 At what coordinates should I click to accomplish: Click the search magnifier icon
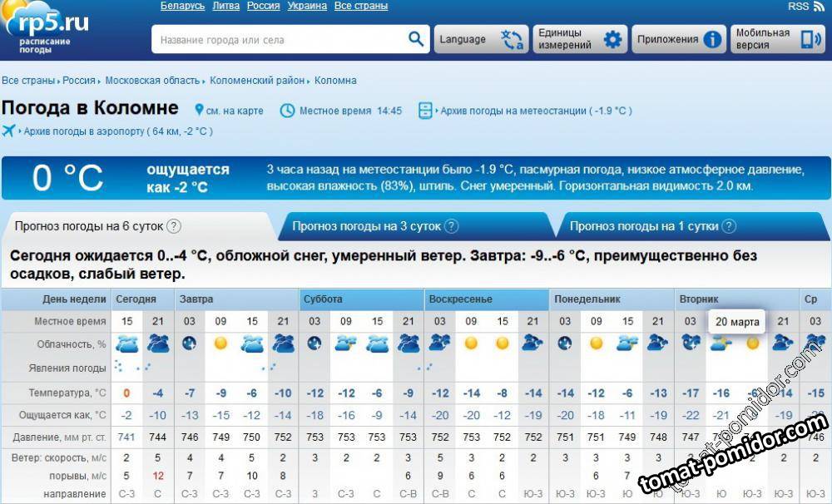(416, 39)
